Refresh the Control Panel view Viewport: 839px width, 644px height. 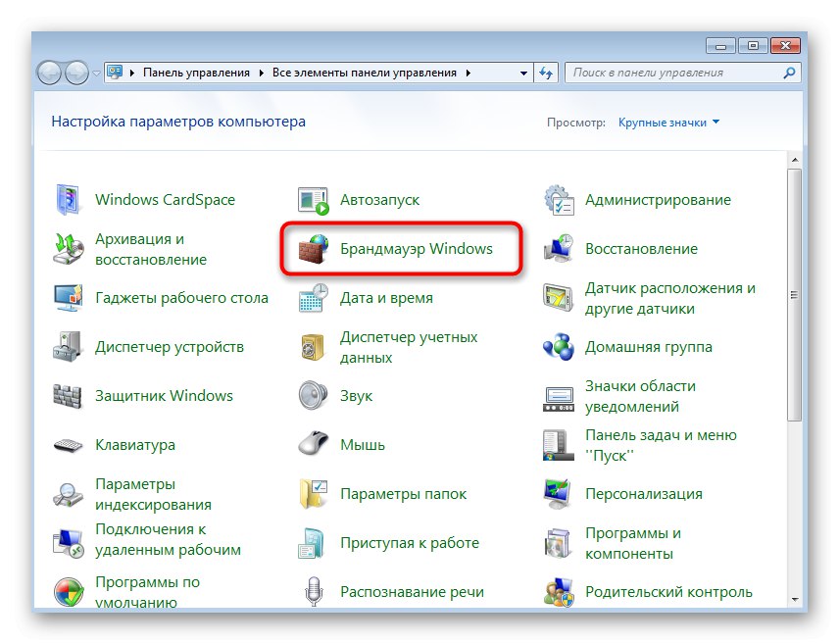coord(546,72)
